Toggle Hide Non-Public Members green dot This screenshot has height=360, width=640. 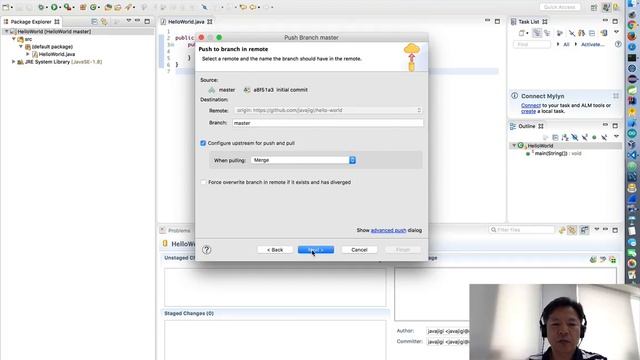tap(594, 137)
